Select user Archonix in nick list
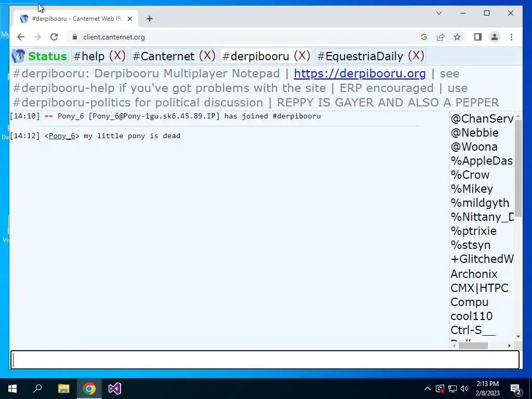This screenshot has width=532, height=399. tap(474, 274)
